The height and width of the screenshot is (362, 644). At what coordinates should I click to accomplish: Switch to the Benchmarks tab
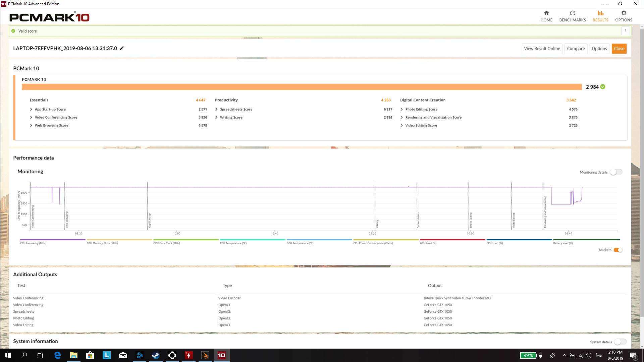coord(573,16)
